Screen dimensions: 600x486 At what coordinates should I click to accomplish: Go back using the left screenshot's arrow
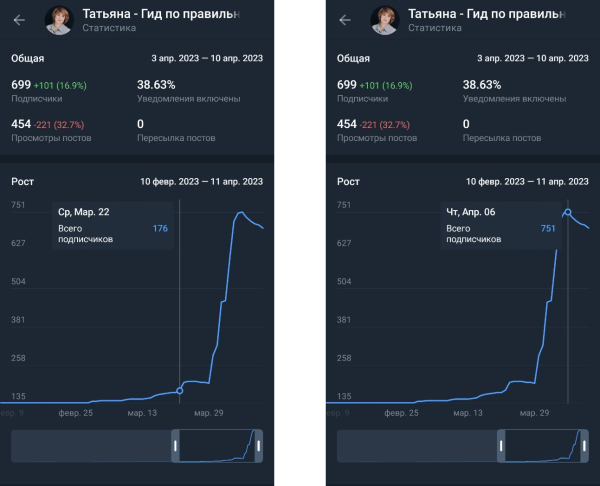[19, 20]
